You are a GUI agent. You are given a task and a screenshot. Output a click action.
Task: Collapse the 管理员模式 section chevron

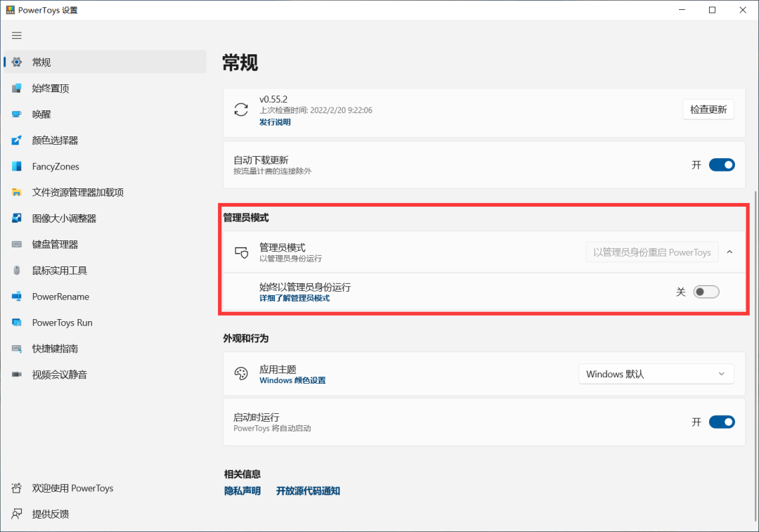[729, 251]
